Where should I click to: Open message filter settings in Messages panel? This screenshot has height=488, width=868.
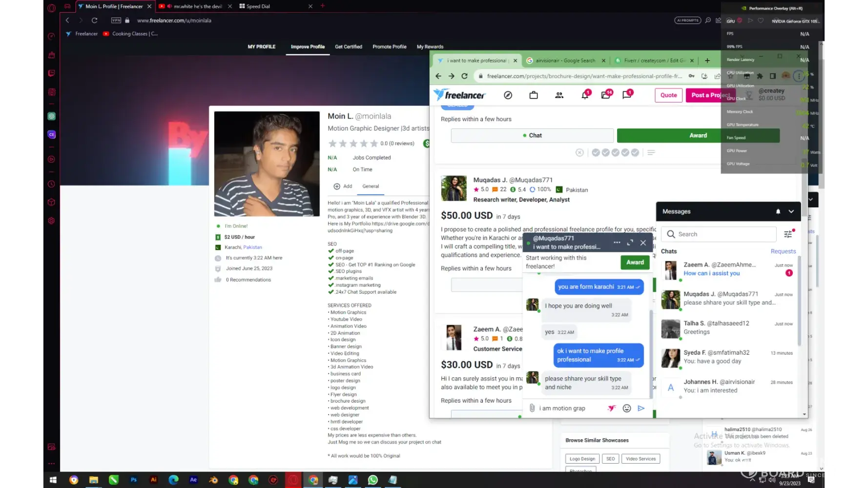[x=789, y=234]
